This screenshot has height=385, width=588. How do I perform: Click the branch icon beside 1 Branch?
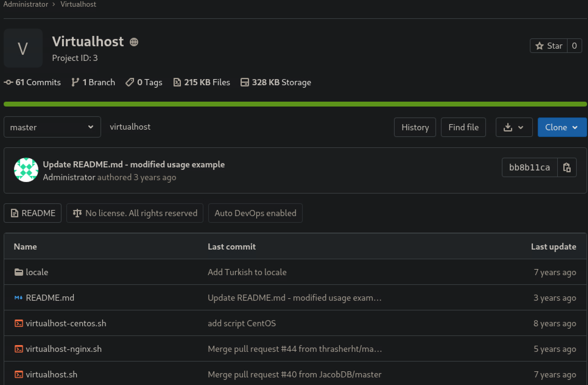[75, 82]
